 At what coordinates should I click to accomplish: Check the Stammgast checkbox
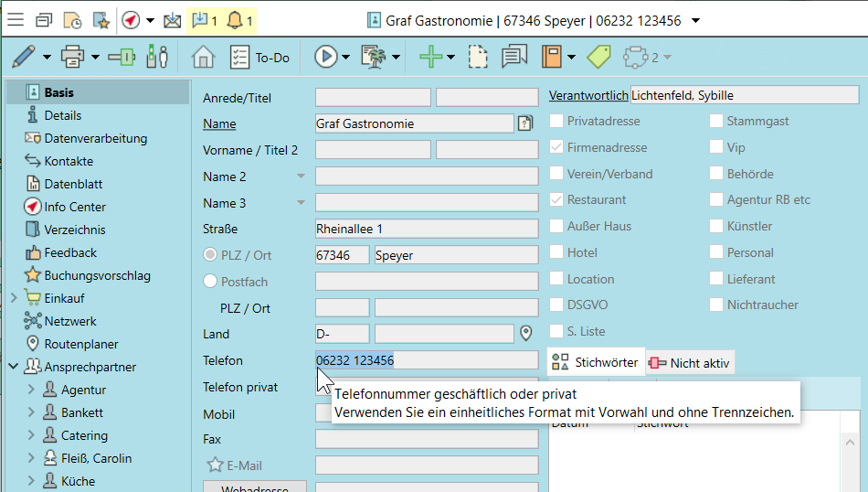(x=716, y=121)
